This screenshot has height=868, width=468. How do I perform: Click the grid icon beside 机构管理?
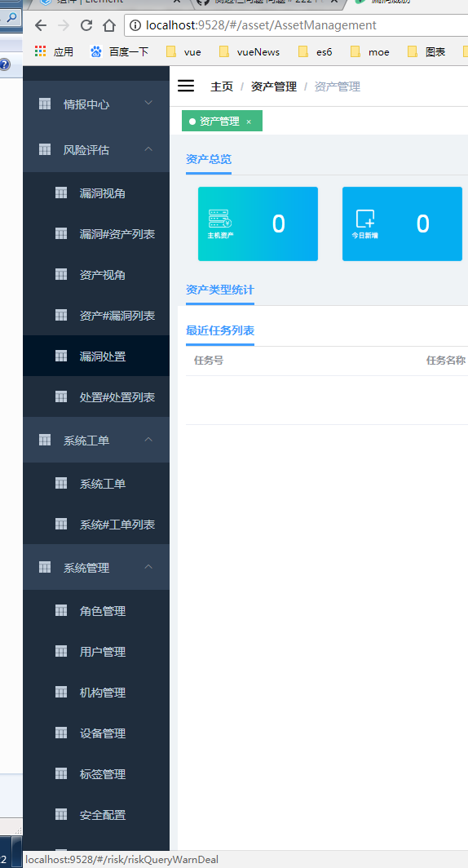[x=61, y=692]
